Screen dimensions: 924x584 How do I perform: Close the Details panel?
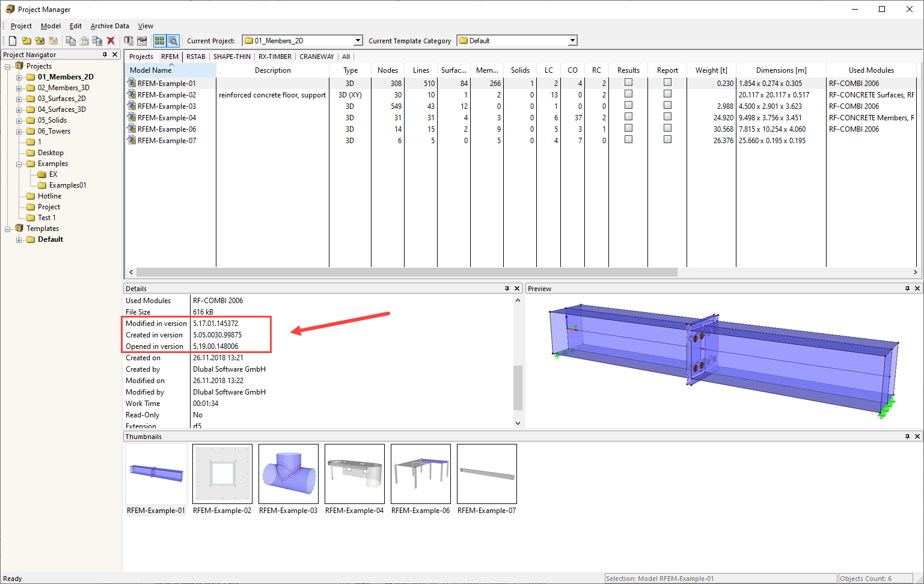point(517,289)
